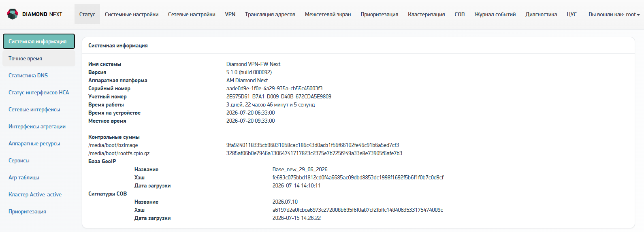Open the СОВ menu item

460,14
